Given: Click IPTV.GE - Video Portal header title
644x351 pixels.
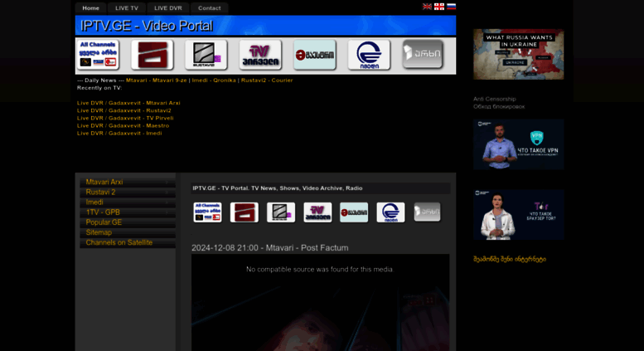Looking at the screenshot, I should 147,26.
